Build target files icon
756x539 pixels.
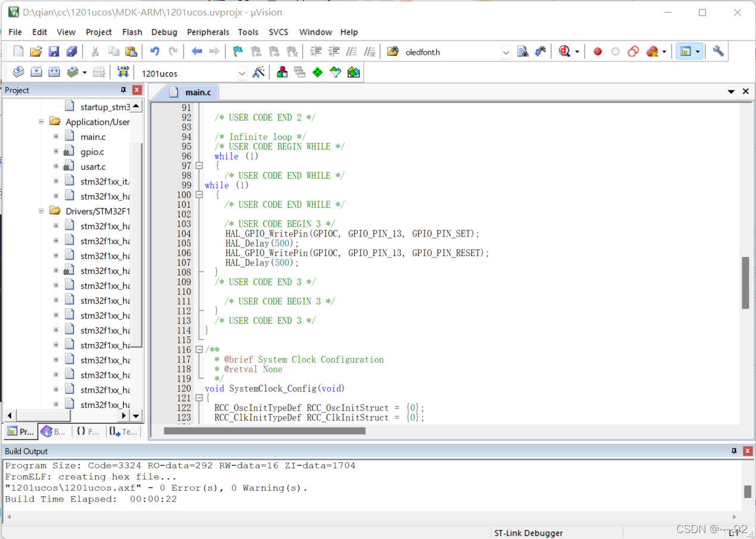point(36,72)
